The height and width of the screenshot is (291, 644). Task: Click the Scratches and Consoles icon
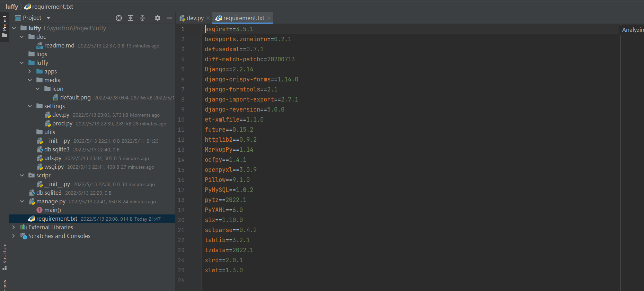point(24,236)
